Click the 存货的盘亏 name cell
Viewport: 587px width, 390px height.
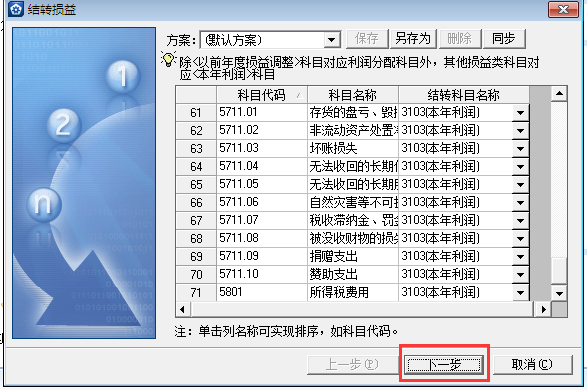pos(353,113)
